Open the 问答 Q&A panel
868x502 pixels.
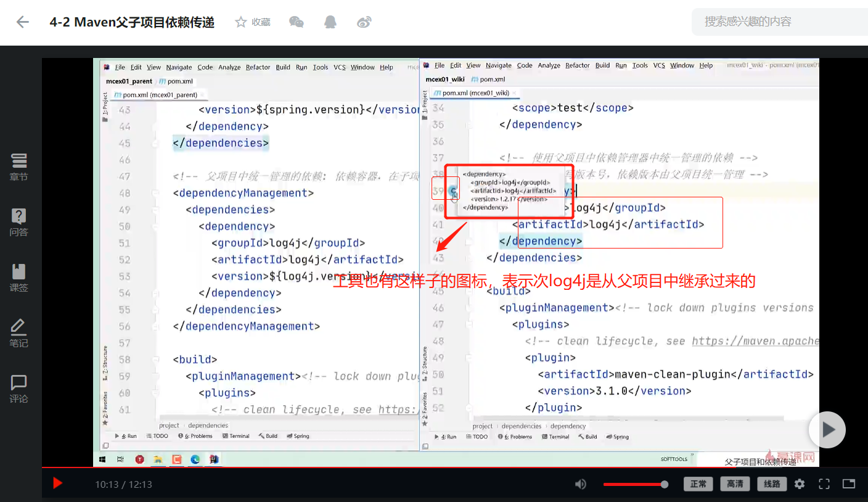click(18, 223)
